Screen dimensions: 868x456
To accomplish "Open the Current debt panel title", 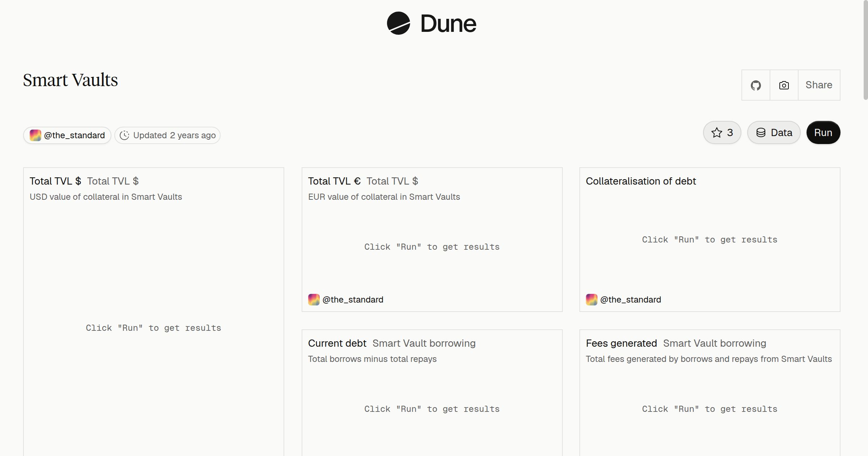I will click(x=337, y=343).
